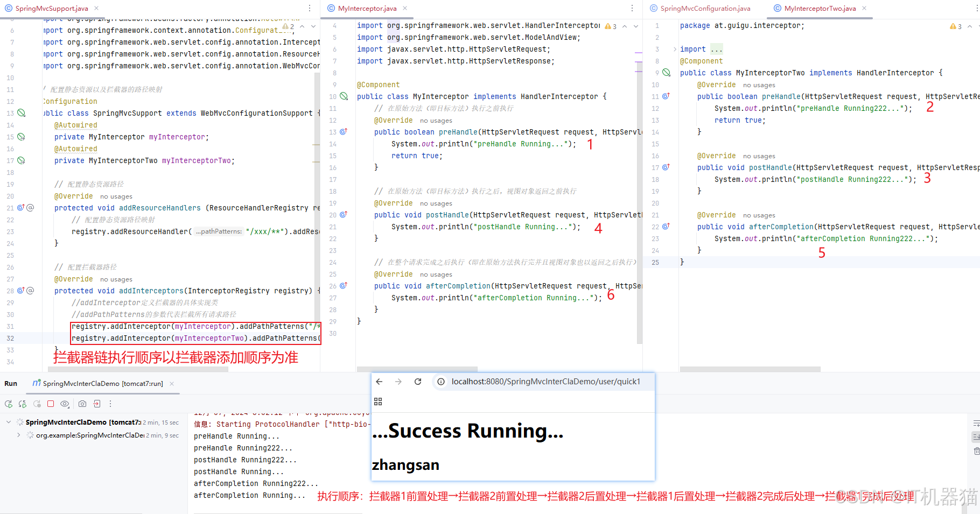
Task: Toggle soft-wrap icon at console right edge
Action: (976, 424)
